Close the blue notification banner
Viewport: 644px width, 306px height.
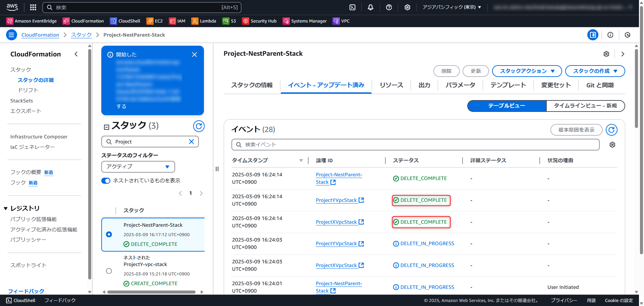click(x=194, y=54)
